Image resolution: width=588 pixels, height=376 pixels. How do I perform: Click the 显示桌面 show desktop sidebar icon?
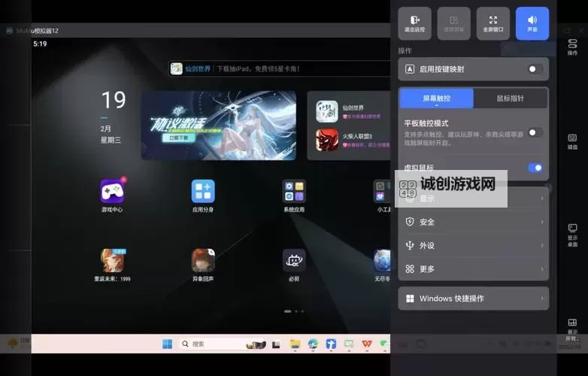[x=572, y=235]
